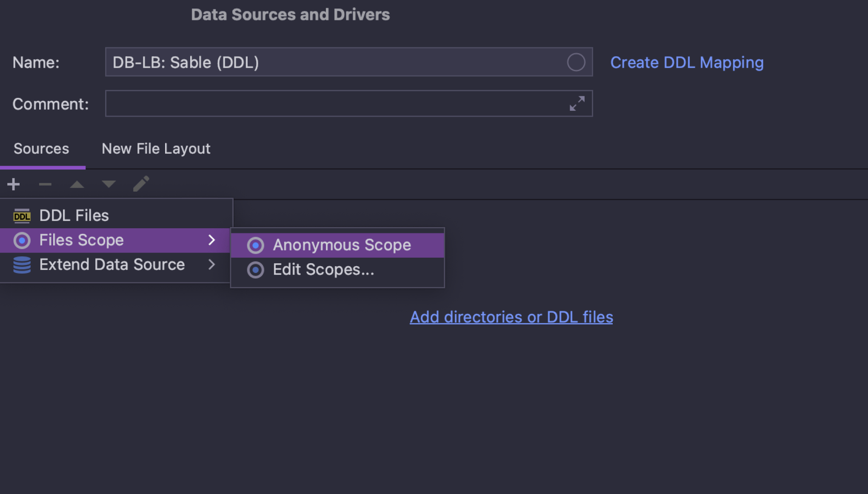
Task: Choose Anonymous Scope from submenu
Action: 341,245
